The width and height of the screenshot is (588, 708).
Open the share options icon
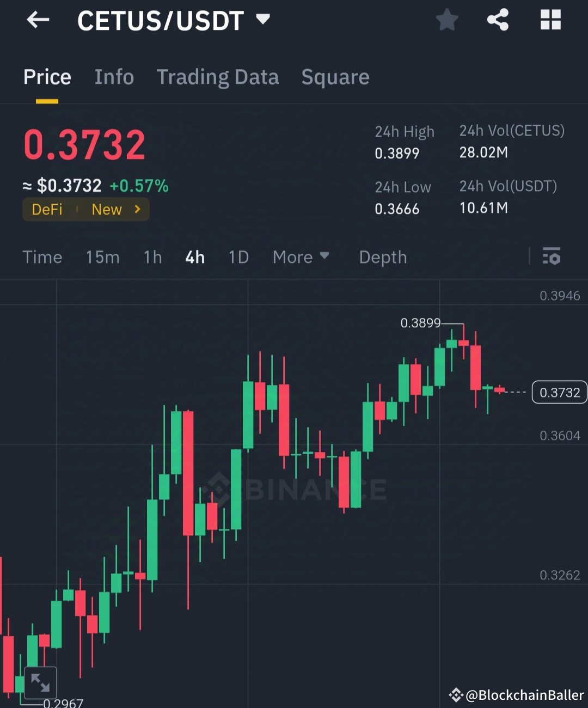[x=498, y=20]
